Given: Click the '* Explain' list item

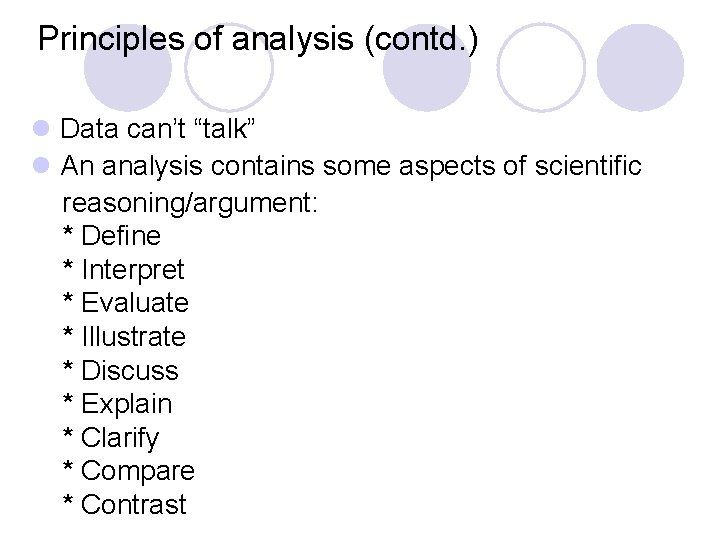Looking at the screenshot, I should (117, 404).
